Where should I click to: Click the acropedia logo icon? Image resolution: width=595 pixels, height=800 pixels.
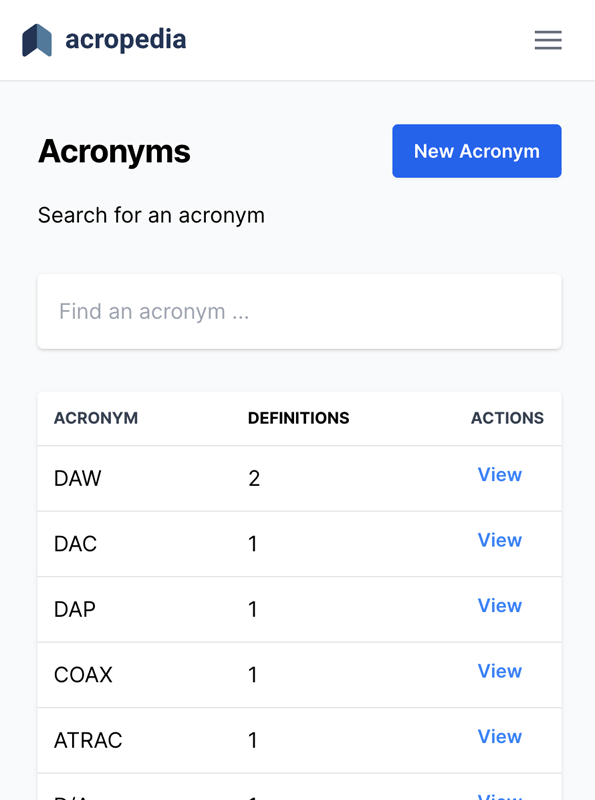coord(37,40)
